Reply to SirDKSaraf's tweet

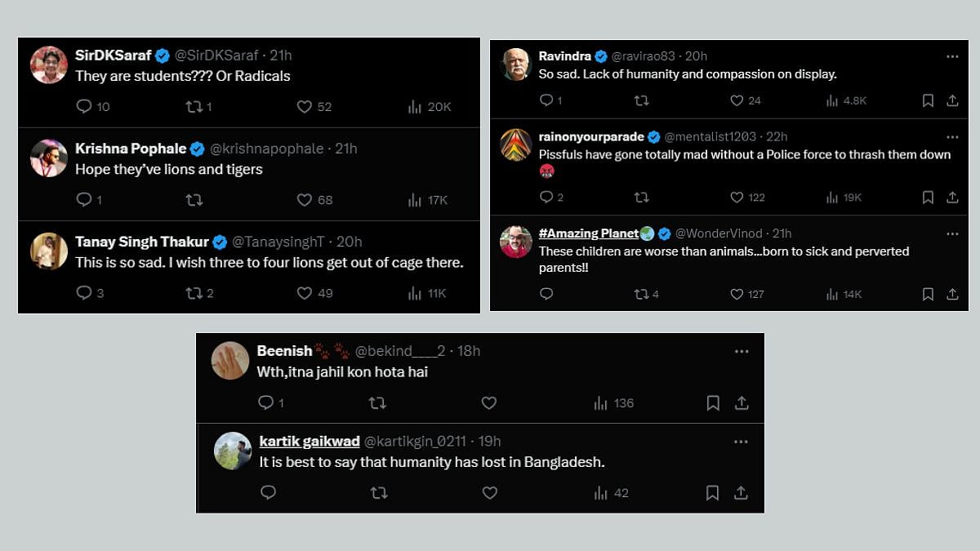click(x=84, y=107)
